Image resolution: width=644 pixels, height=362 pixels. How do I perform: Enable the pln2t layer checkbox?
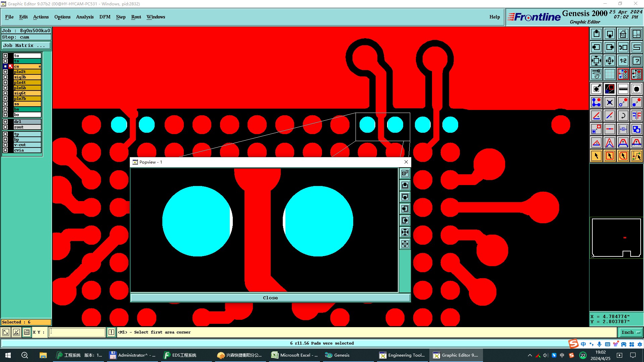[x=5, y=72]
